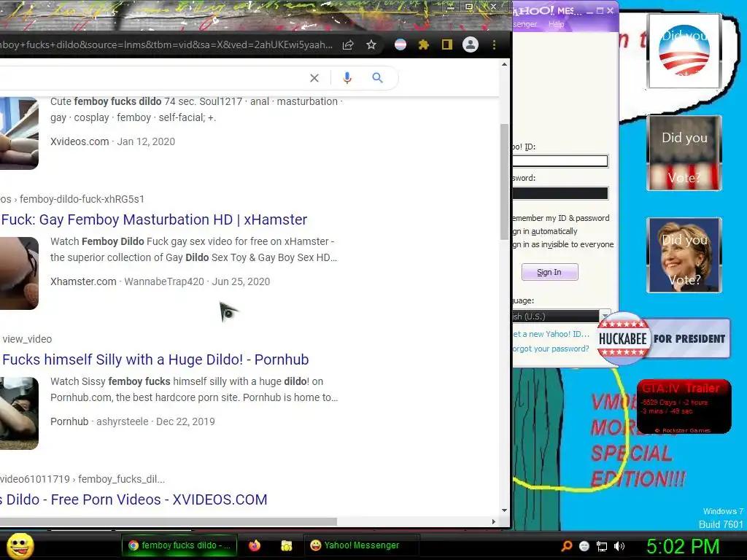Image resolution: width=747 pixels, height=560 pixels.
Task: Open the Chrome profile avatar icon
Action: click(471, 44)
